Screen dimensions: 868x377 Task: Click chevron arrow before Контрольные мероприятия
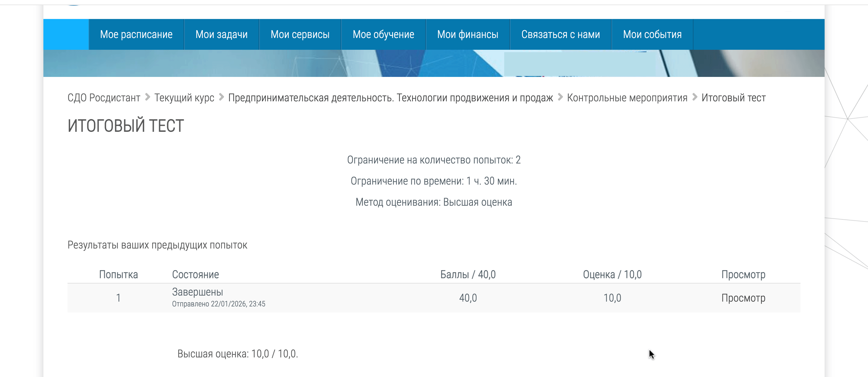(560, 97)
